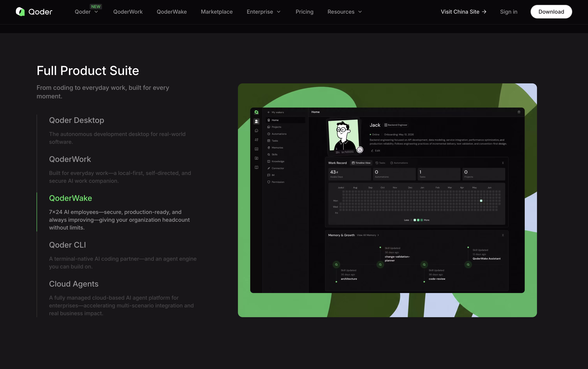588x369 pixels.
Task: Open the contact card icon in the app rail
Action: [x=256, y=158]
